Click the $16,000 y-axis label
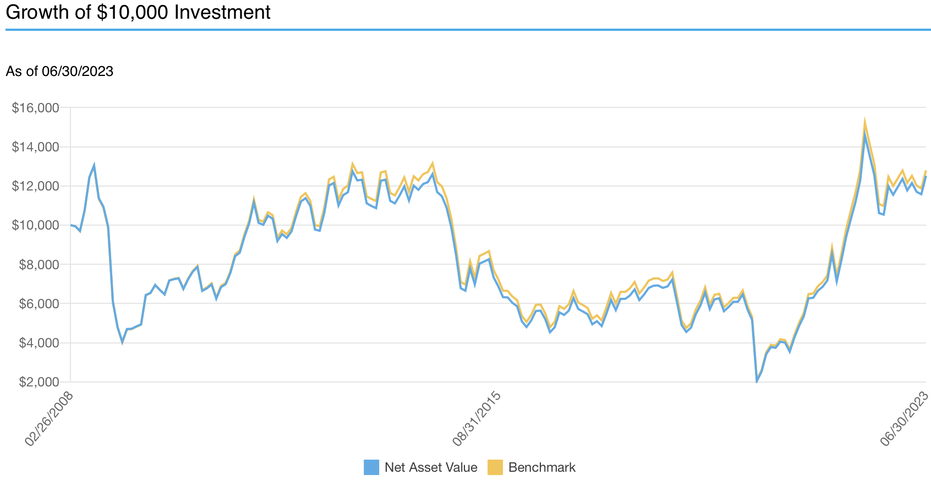 point(35,108)
